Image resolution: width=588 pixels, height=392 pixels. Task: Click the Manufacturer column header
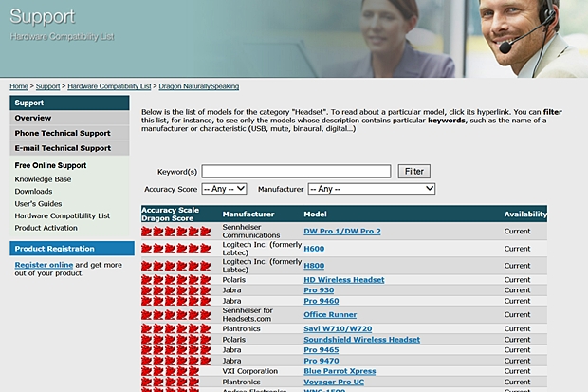click(248, 214)
